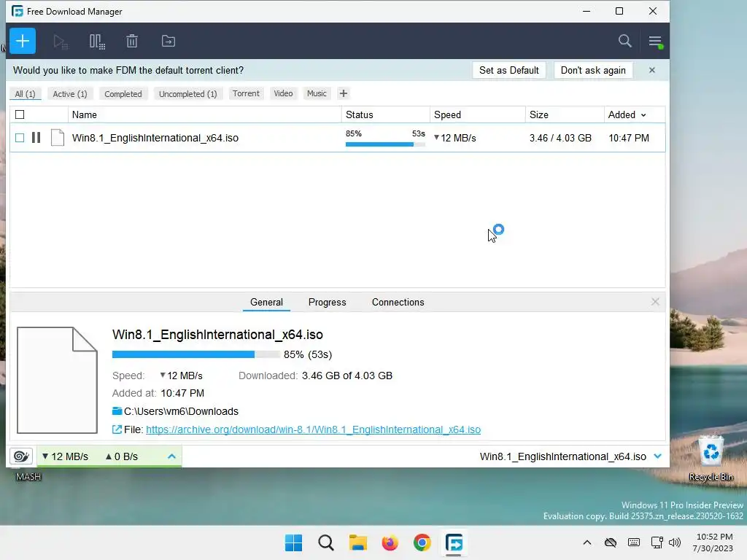Show the Active (1) filter

pos(70,94)
